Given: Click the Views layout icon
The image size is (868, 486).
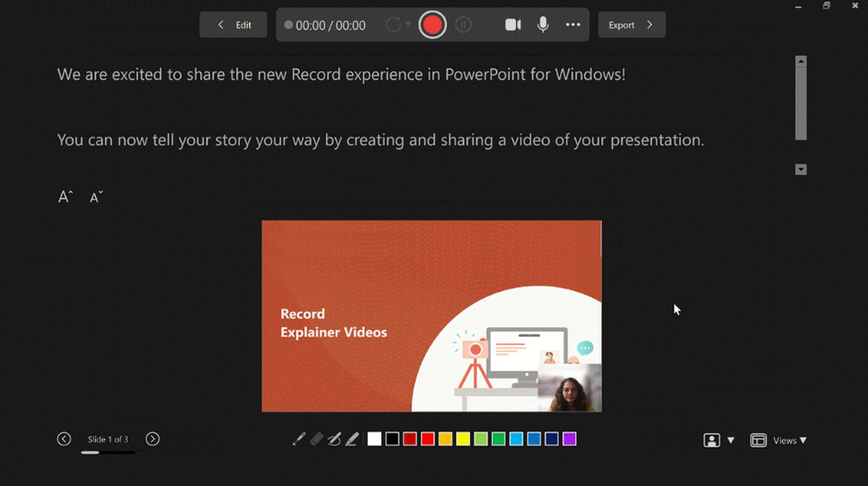Looking at the screenshot, I should click(758, 440).
